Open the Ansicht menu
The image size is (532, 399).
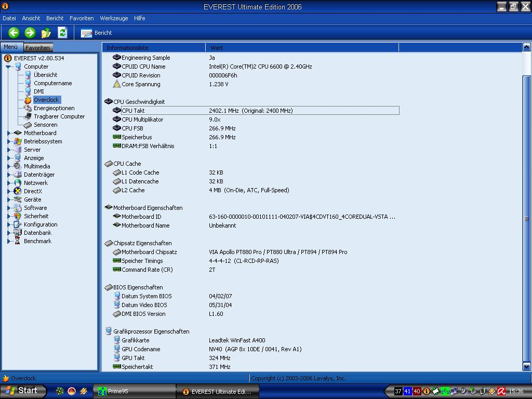point(31,18)
